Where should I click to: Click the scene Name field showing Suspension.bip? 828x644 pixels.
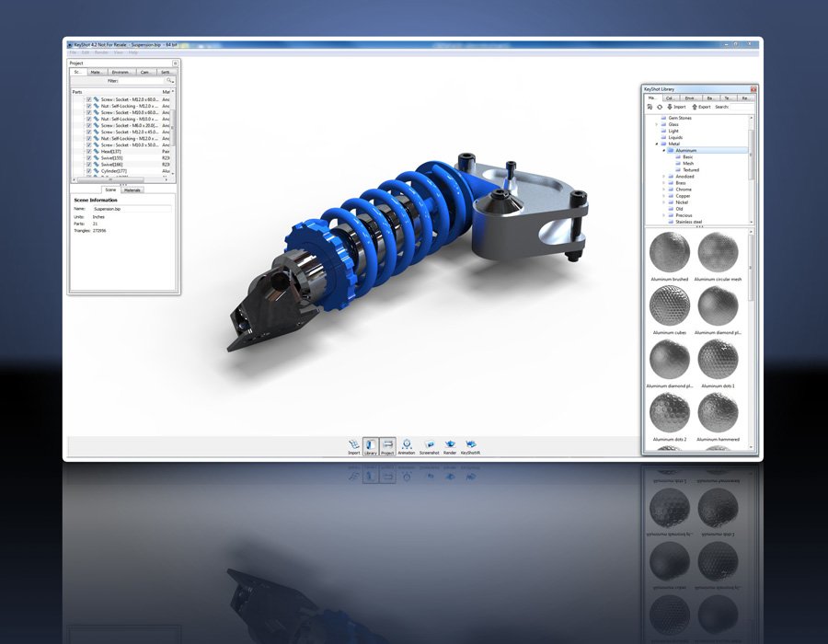(132, 209)
